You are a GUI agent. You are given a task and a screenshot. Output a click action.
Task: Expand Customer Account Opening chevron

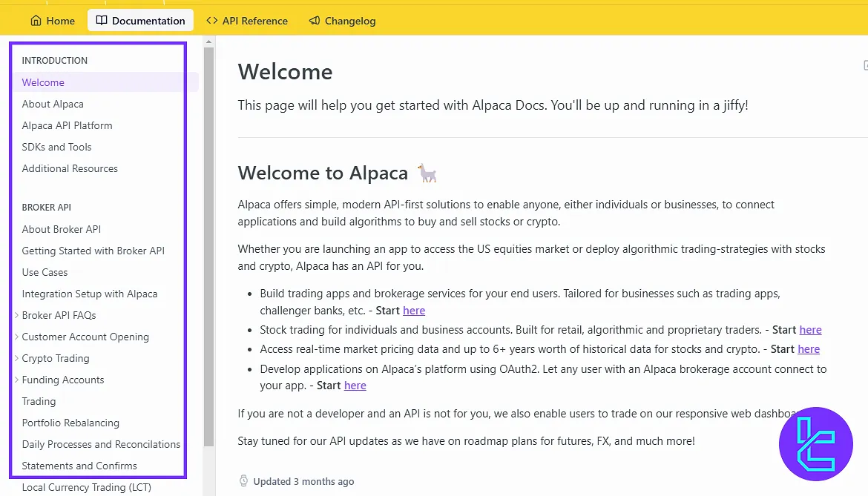(x=17, y=337)
